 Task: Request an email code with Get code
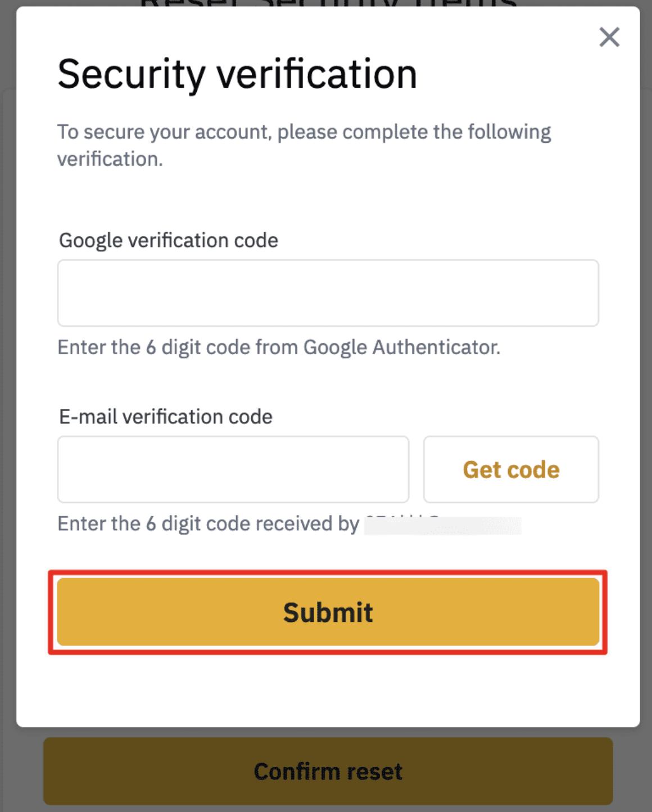511,470
